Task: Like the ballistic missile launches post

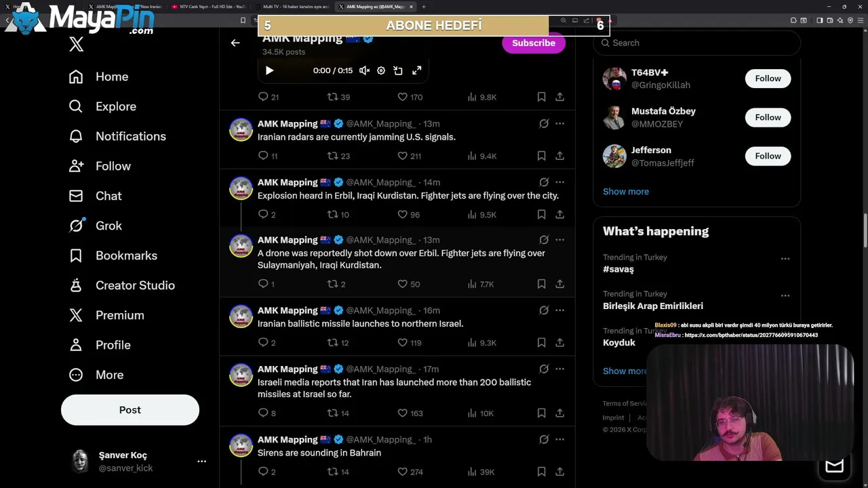Action: coord(410,343)
